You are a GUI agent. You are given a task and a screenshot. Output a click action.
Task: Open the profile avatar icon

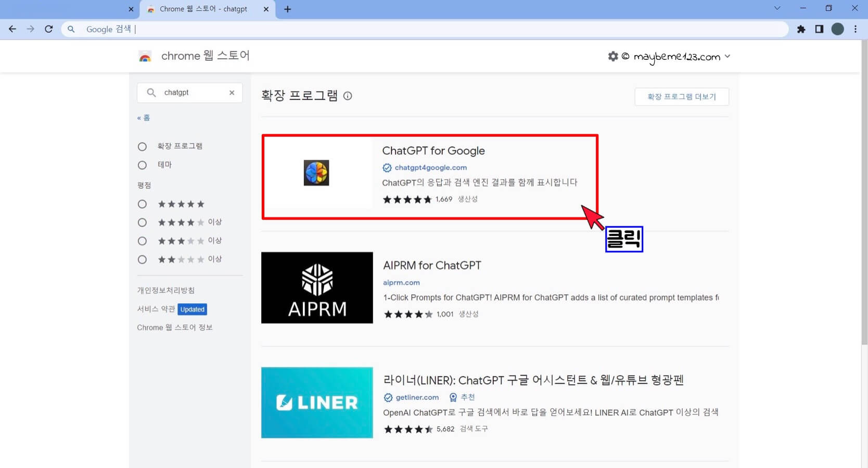tap(837, 29)
